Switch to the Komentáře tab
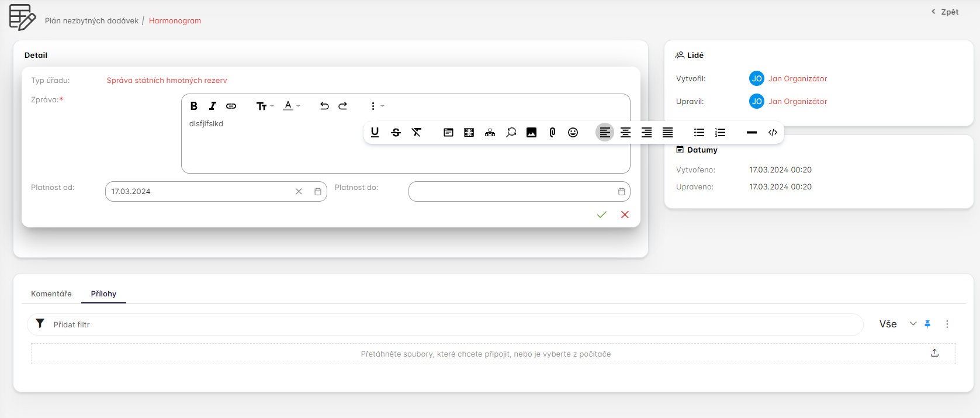 51,293
